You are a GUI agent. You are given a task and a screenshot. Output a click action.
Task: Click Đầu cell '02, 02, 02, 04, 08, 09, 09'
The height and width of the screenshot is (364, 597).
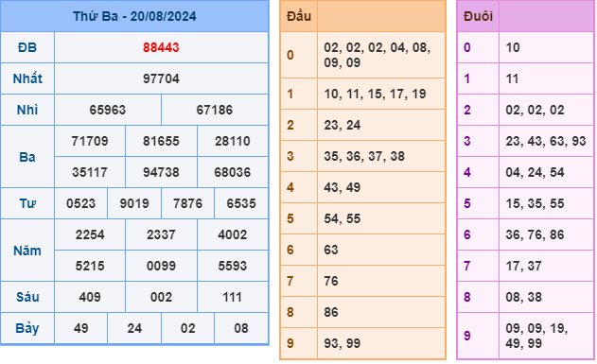coord(381,55)
